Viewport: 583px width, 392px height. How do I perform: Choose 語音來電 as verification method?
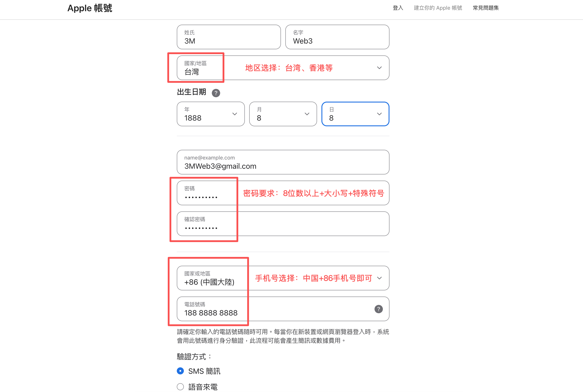pyautogui.click(x=180, y=387)
